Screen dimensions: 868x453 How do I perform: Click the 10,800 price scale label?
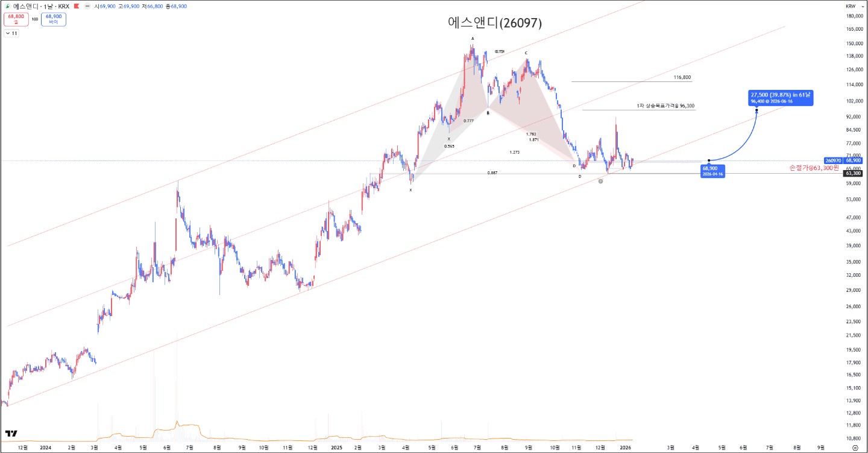(x=853, y=439)
